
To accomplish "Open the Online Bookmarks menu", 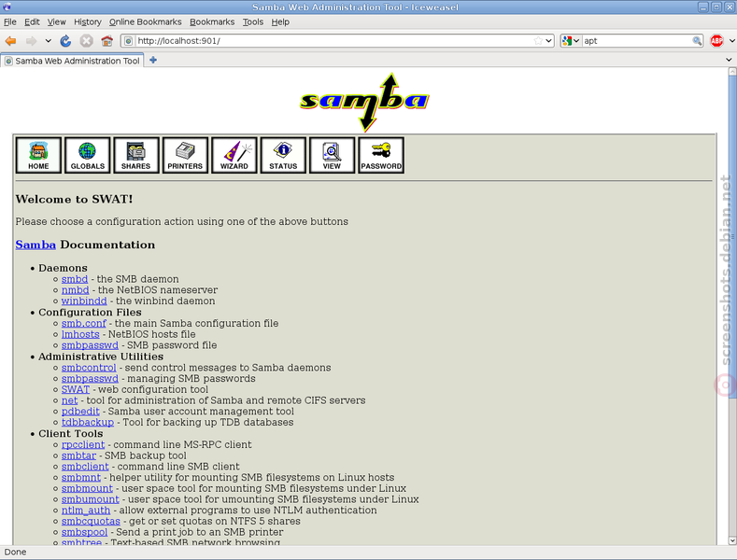I will tap(145, 22).
